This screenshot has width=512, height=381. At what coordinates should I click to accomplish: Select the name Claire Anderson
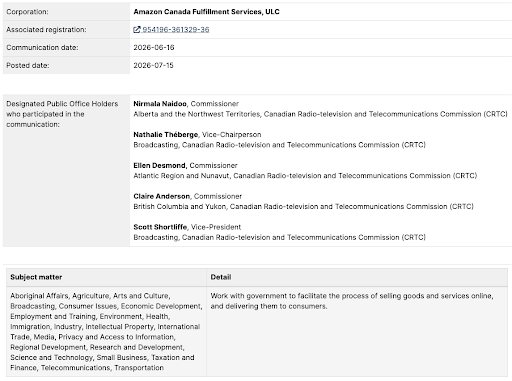click(x=161, y=196)
